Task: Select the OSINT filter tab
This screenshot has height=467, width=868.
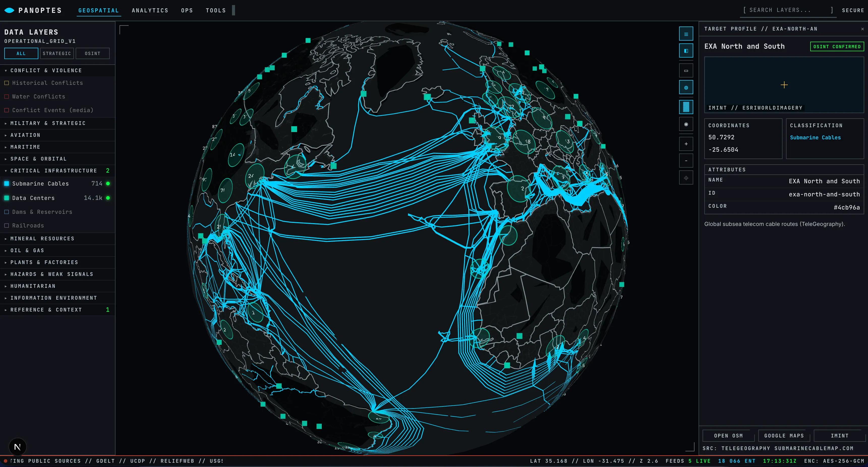Action: tap(92, 53)
